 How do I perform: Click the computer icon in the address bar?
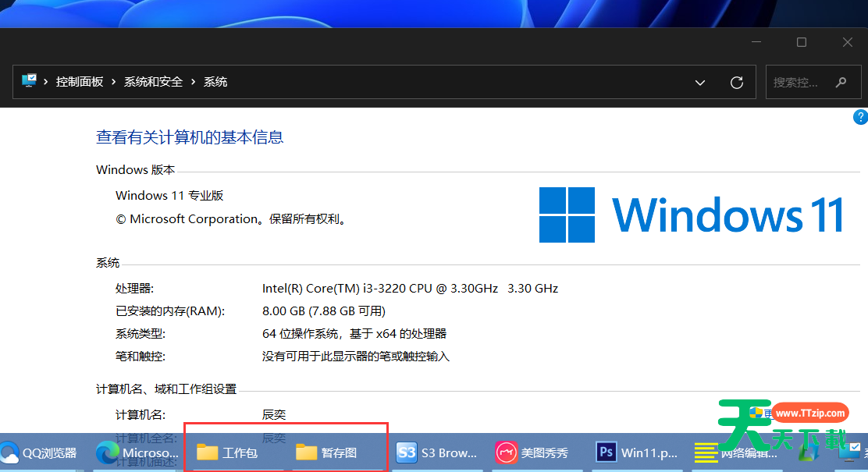[x=30, y=81]
